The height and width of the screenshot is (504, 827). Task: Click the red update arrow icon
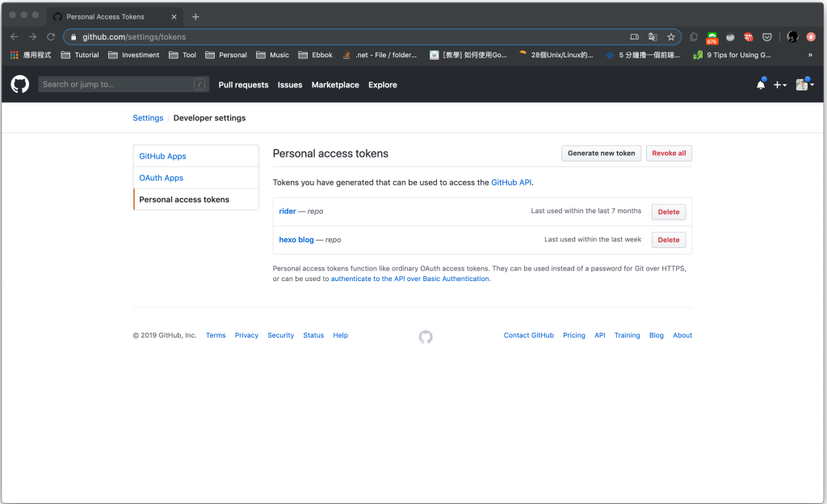[811, 37]
